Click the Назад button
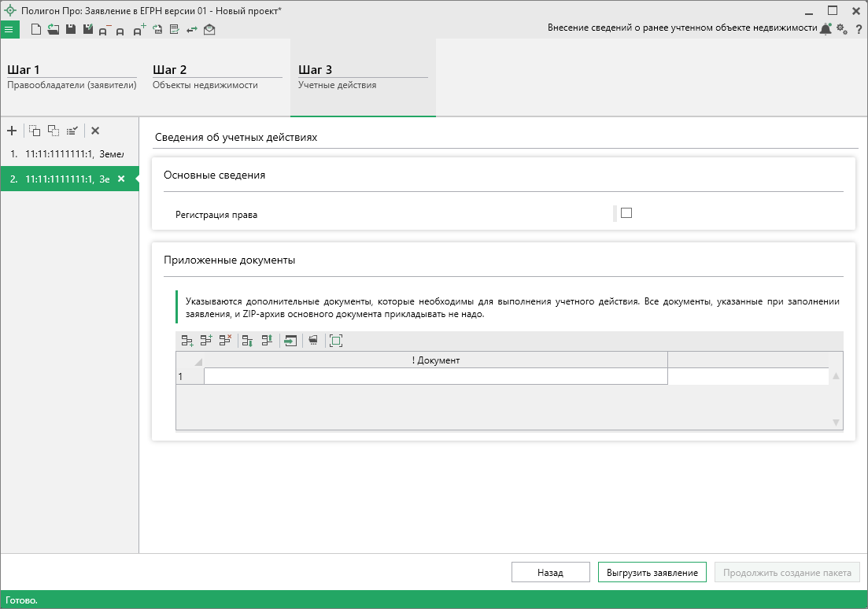Screen dimensions: 868x609 (x=550, y=573)
